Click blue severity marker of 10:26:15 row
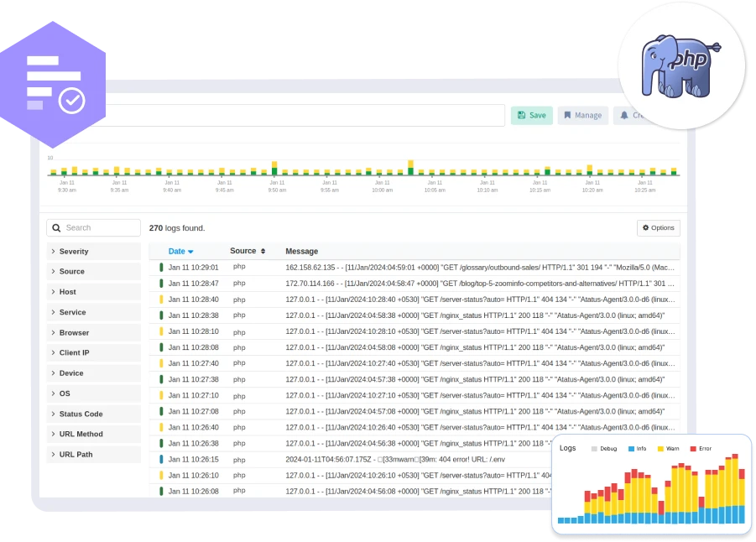The image size is (756, 542). click(161, 459)
